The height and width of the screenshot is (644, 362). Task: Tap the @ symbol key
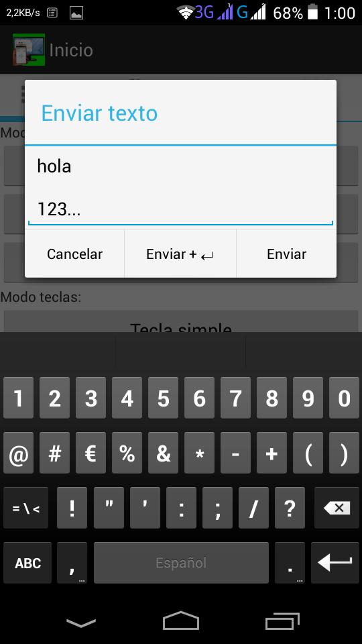click(18, 453)
